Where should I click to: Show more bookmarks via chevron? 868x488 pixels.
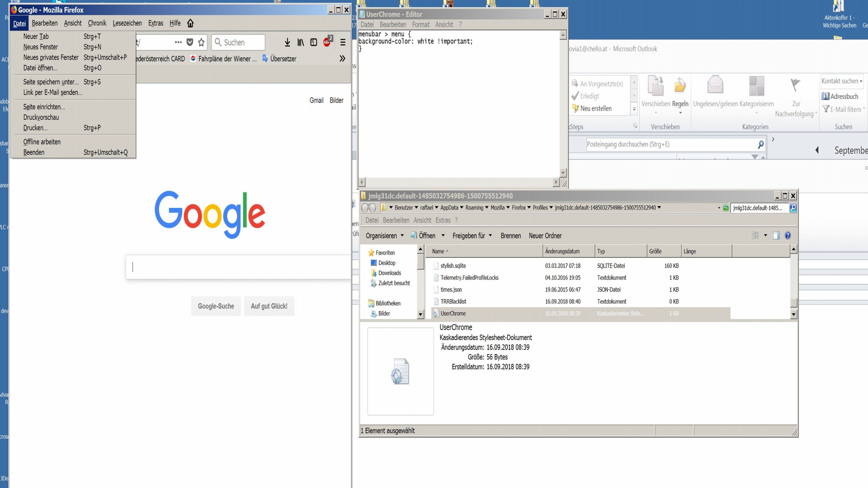point(342,59)
